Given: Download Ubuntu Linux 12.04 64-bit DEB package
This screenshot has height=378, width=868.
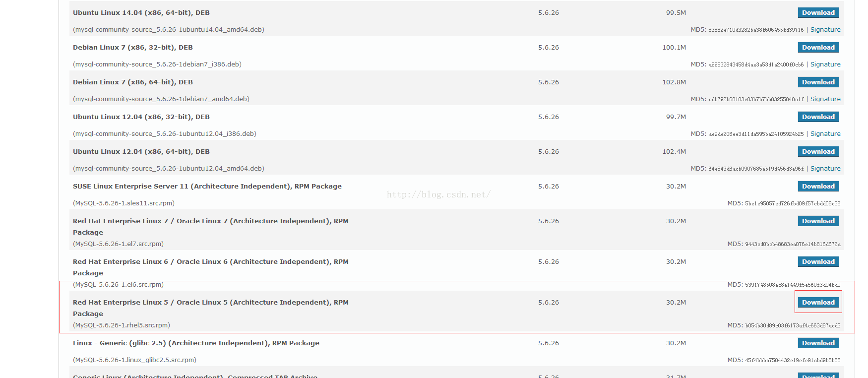Looking at the screenshot, I should click(x=818, y=152).
